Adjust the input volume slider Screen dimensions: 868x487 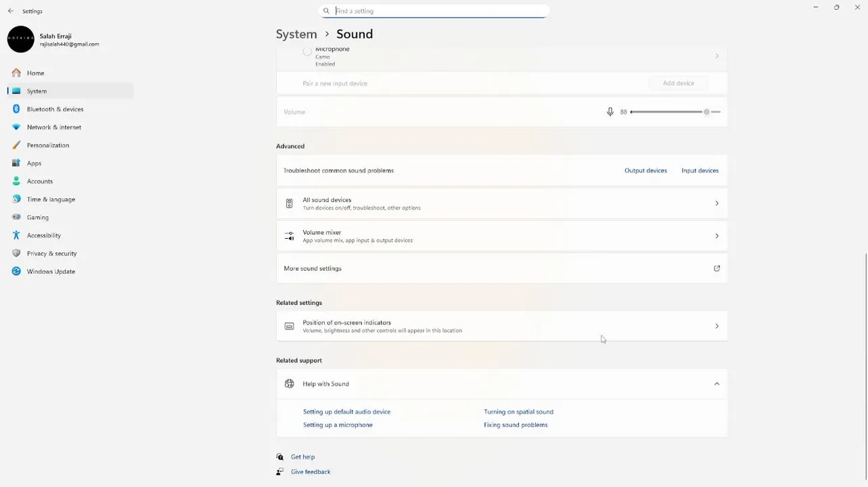[706, 112]
